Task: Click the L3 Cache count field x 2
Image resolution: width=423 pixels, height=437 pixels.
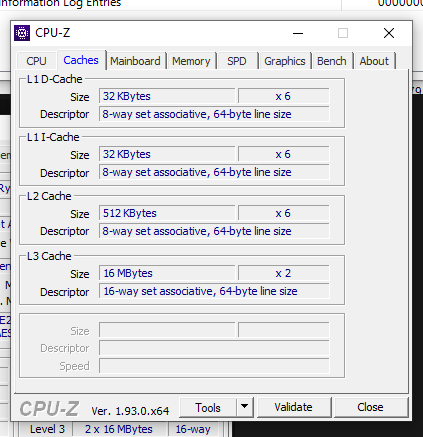Action: tap(284, 273)
